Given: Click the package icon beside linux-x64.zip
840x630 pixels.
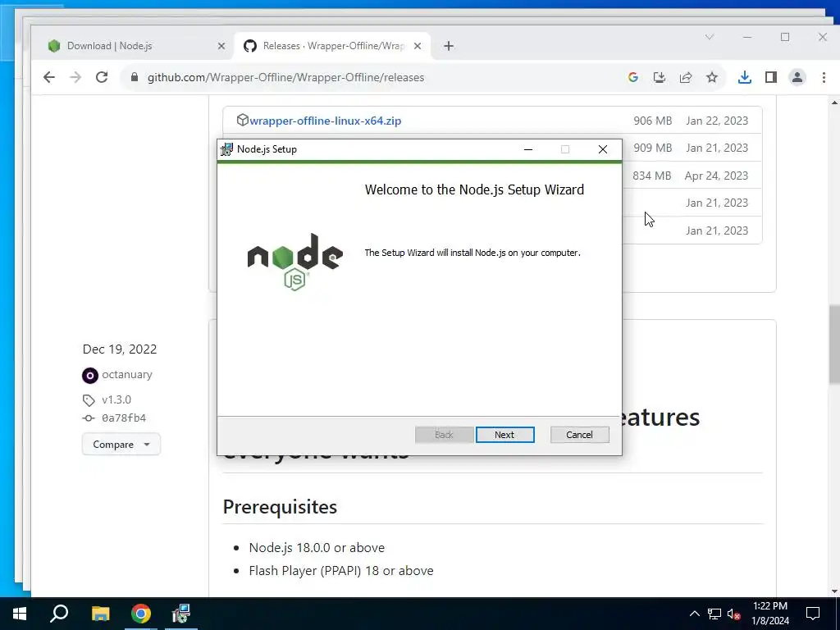Looking at the screenshot, I should (242, 120).
